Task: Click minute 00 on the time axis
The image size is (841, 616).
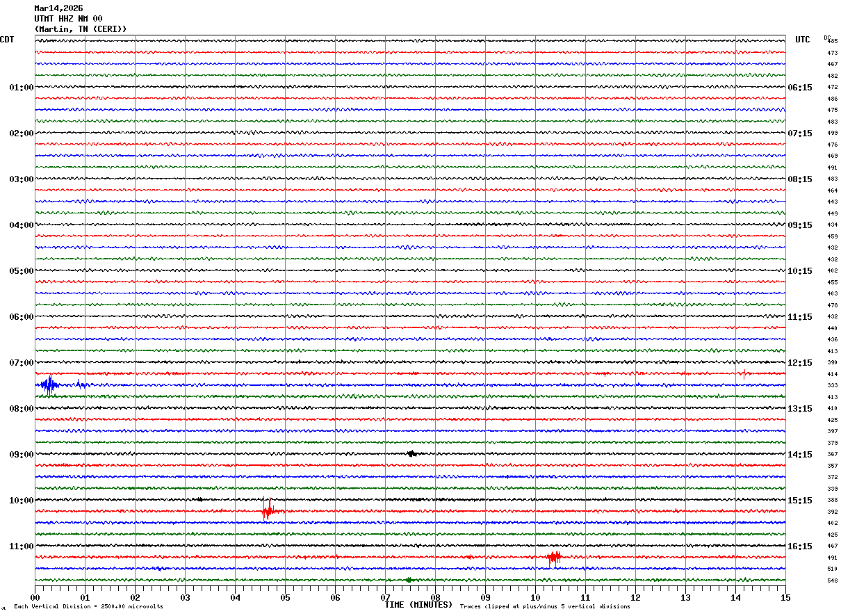Action: tap(35, 597)
